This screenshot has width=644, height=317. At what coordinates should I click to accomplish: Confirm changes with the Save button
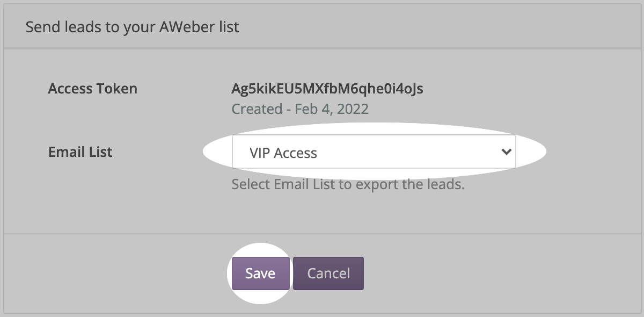click(260, 273)
